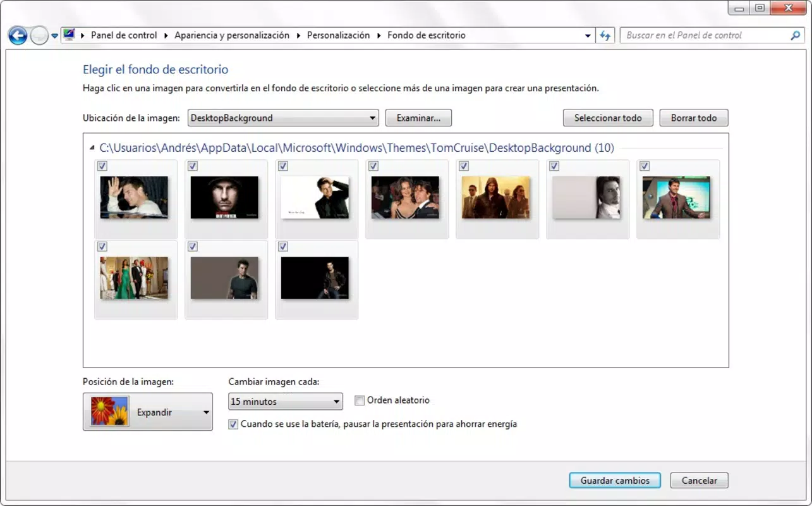
Task: Select the grey portrait wallpaper thumbnail
Action: click(x=586, y=197)
